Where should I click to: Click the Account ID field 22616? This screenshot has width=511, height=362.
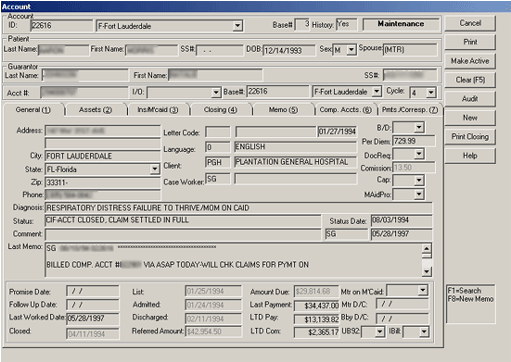click(x=61, y=26)
